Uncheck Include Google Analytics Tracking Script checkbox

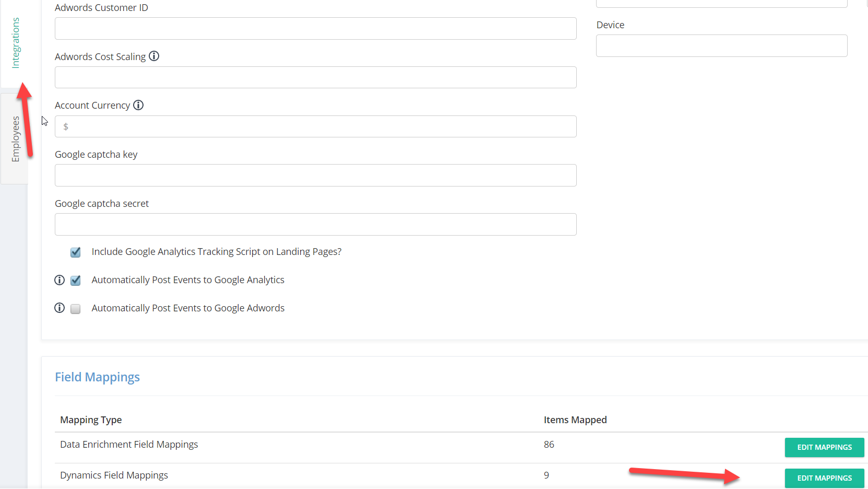(76, 252)
